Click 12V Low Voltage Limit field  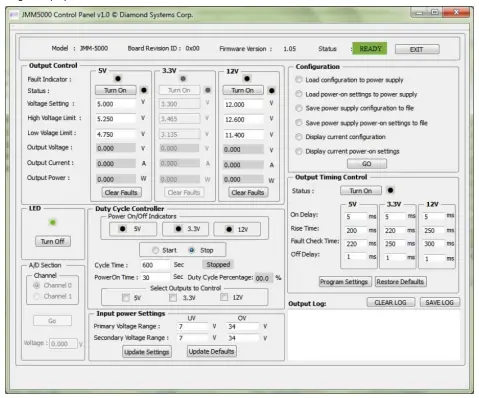pyautogui.click(x=244, y=135)
